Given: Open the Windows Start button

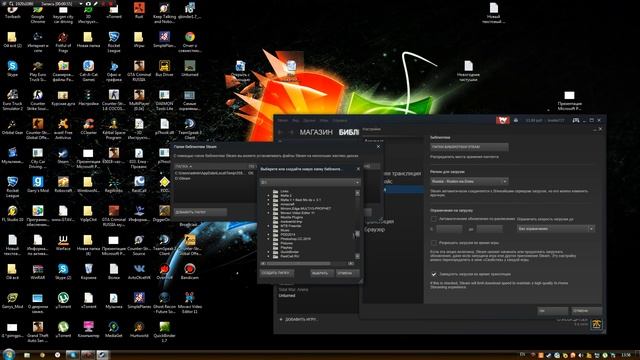Looking at the screenshot, I should coord(9,354).
